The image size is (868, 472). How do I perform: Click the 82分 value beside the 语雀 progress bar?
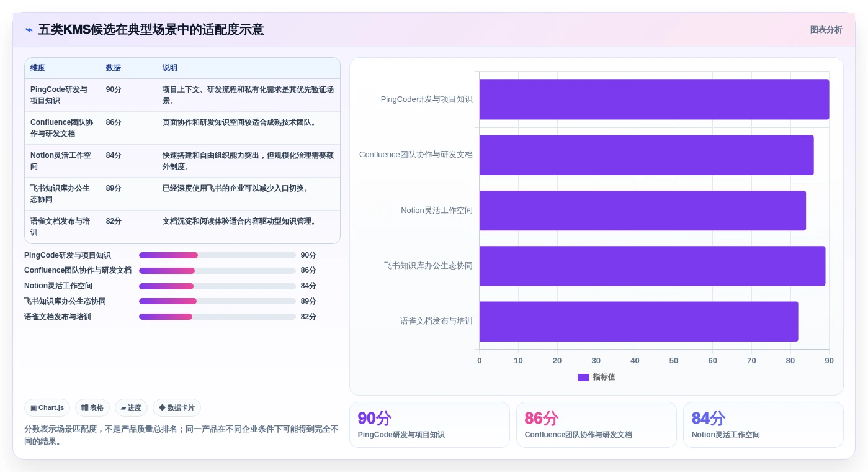tap(308, 317)
